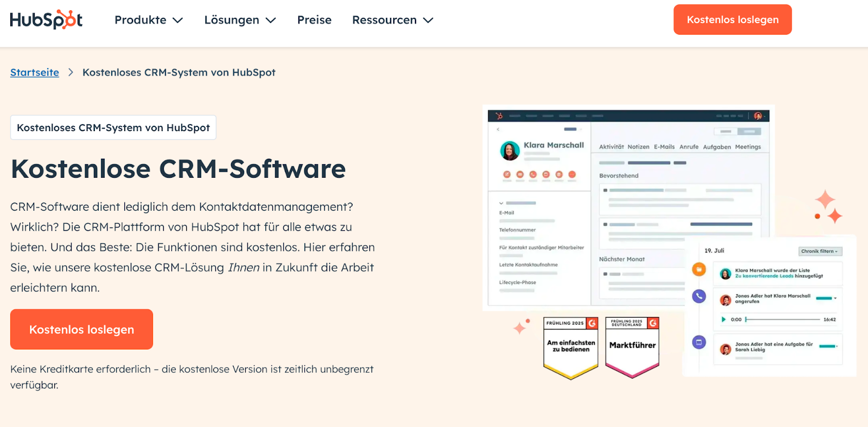Open the Chronik filtern dropdown
The image size is (868, 427).
(820, 251)
